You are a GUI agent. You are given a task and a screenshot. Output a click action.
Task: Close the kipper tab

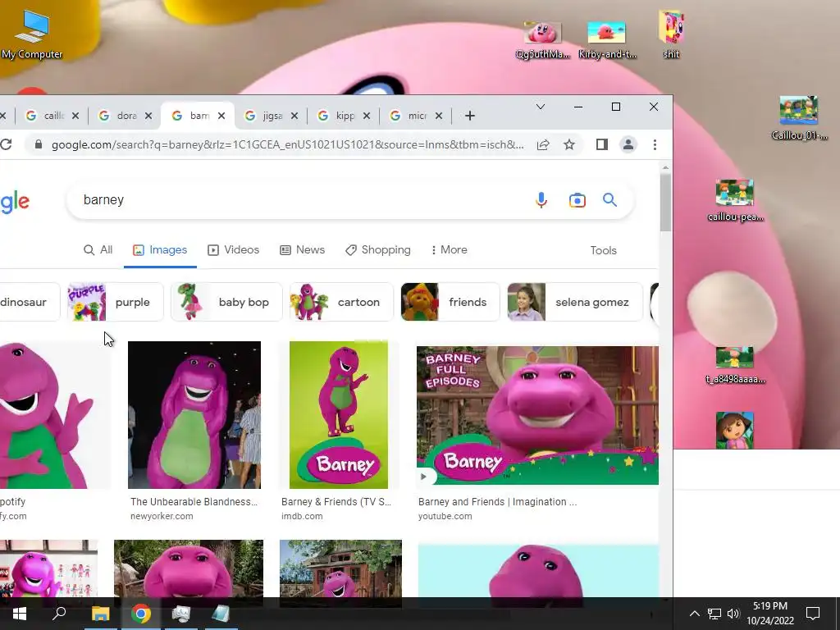point(367,116)
